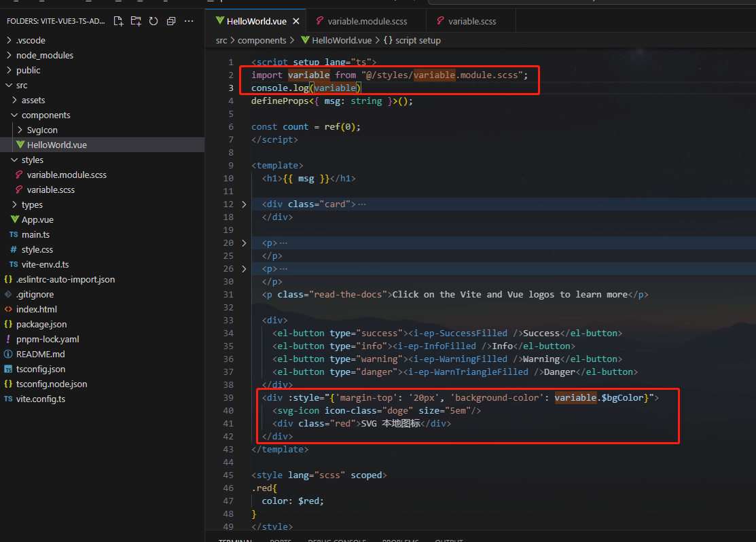
Task: Click the New Folder icon in Explorer
Action: click(x=136, y=21)
